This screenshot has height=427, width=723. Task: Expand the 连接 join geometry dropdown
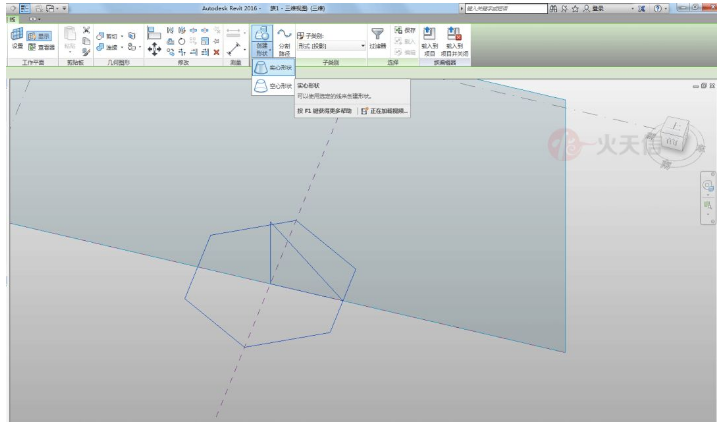[x=121, y=46]
